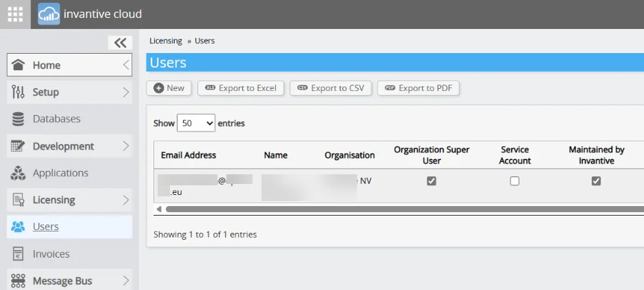
Task: Open Development in the sidebar
Action: point(69,146)
